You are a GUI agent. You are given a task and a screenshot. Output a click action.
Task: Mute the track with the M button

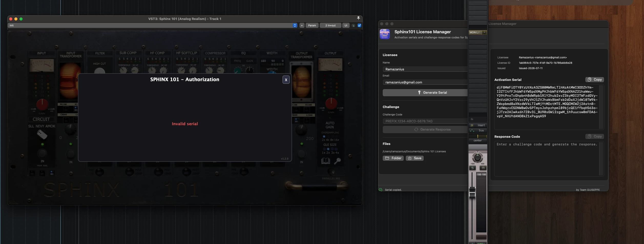point(483,168)
